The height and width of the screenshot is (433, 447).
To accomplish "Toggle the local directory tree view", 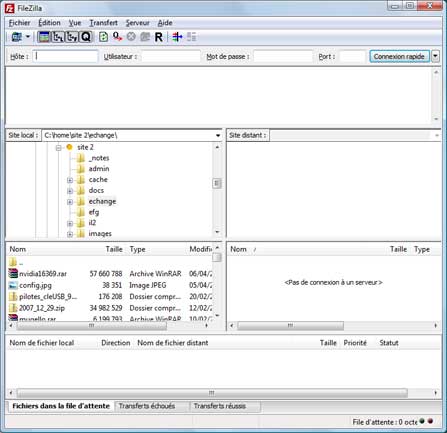I will (x=58, y=37).
